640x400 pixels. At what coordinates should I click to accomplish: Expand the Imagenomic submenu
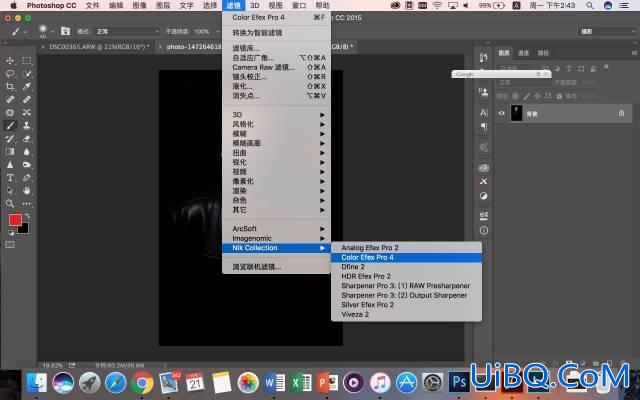tap(276, 238)
